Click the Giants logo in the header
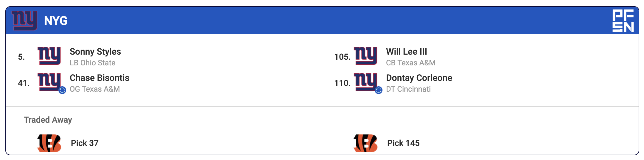The image size is (644, 160). 24,20
